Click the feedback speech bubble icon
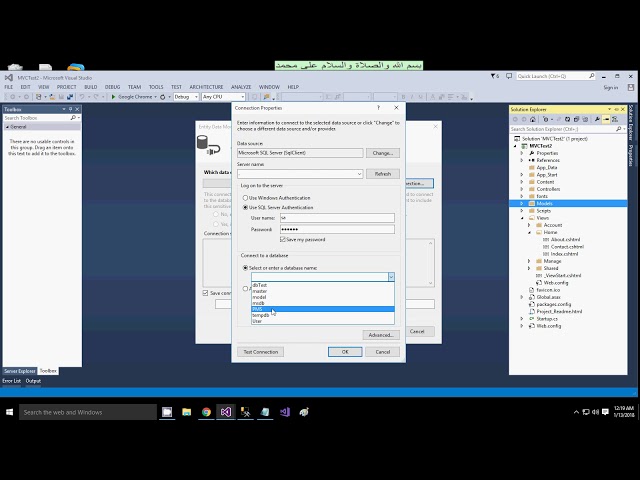Image resolution: width=640 pixels, height=480 pixels. 509,76
